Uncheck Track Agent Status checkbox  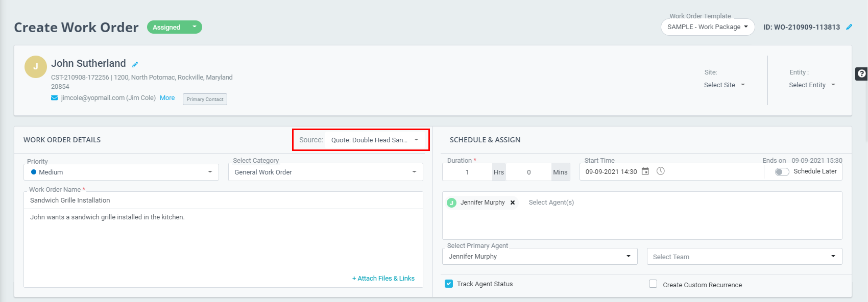pyautogui.click(x=449, y=284)
